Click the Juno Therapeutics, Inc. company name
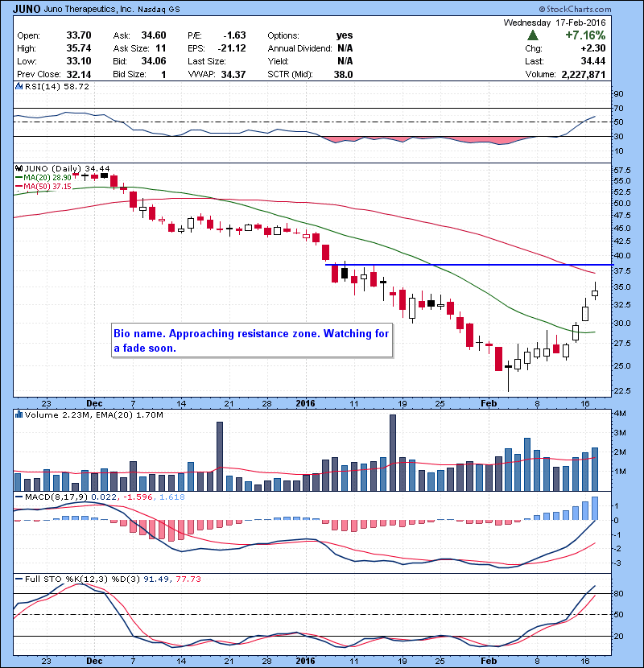Viewport: 644px width, 668px height. point(89,9)
